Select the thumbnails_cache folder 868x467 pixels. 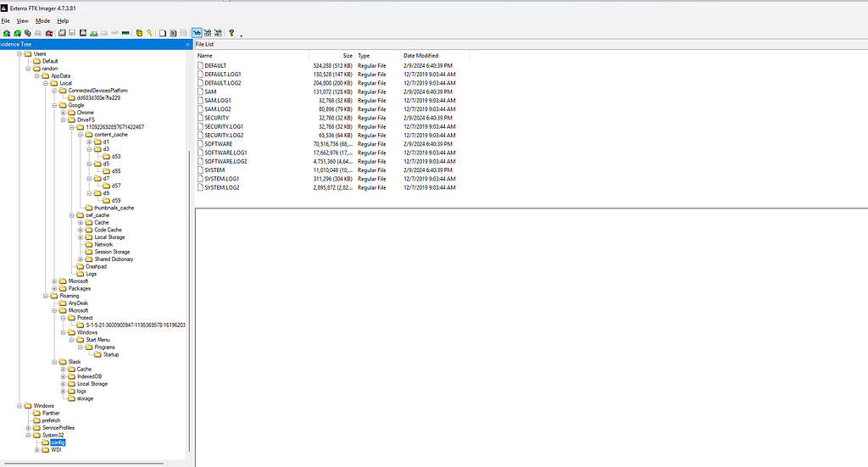point(114,208)
